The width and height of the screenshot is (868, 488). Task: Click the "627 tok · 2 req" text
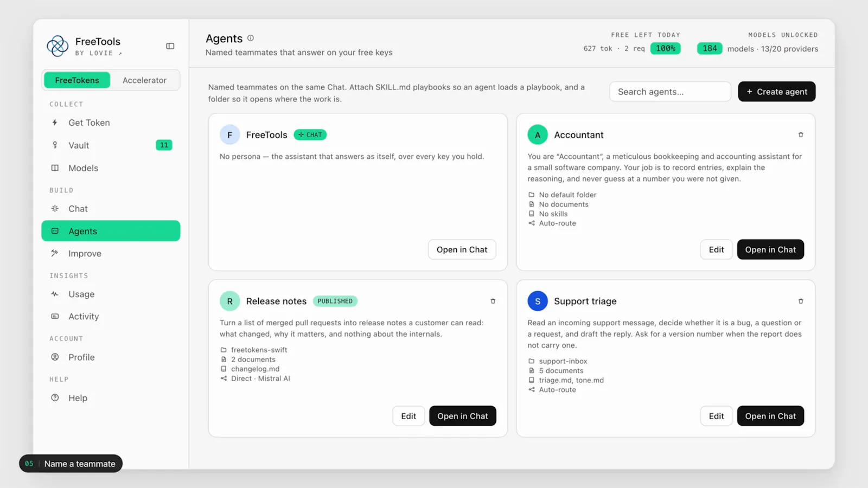[x=614, y=49]
